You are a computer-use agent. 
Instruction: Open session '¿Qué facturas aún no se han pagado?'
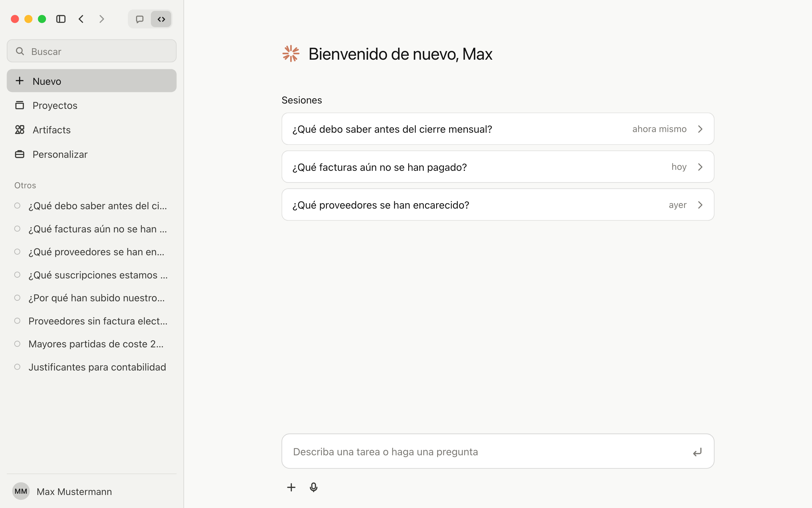click(498, 167)
